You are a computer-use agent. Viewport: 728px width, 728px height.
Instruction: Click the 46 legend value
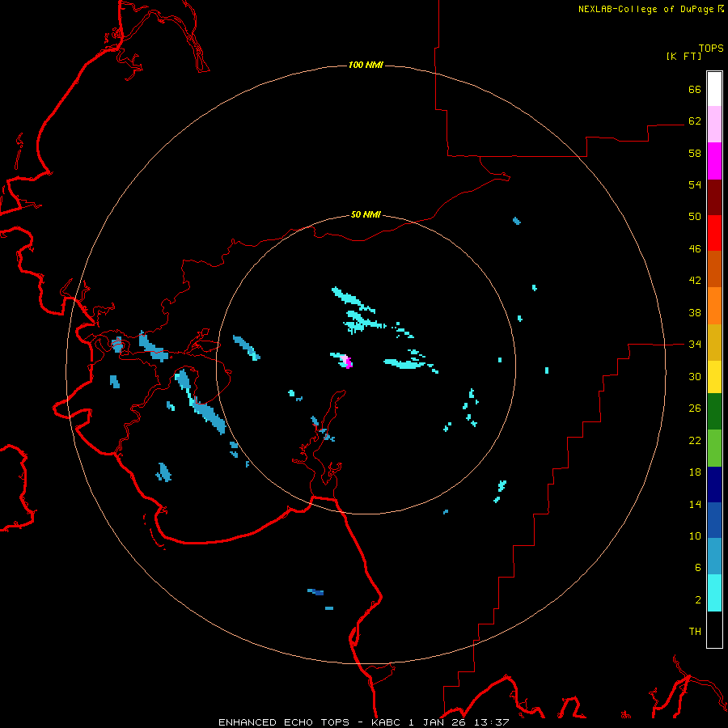695,248
